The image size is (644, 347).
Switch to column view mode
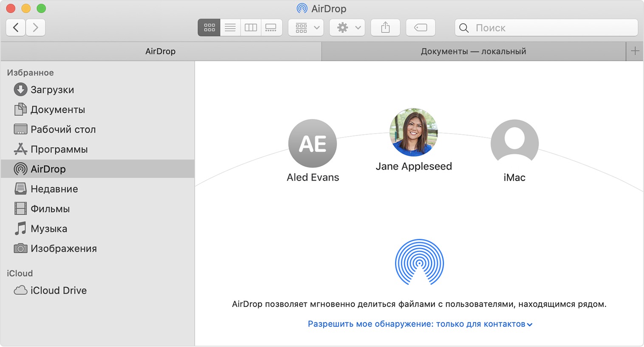pos(251,28)
